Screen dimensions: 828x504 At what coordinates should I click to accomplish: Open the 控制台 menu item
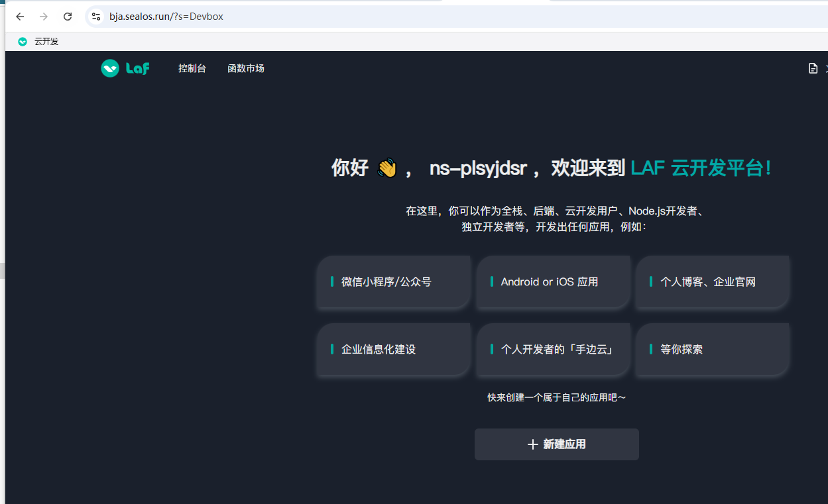click(192, 68)
